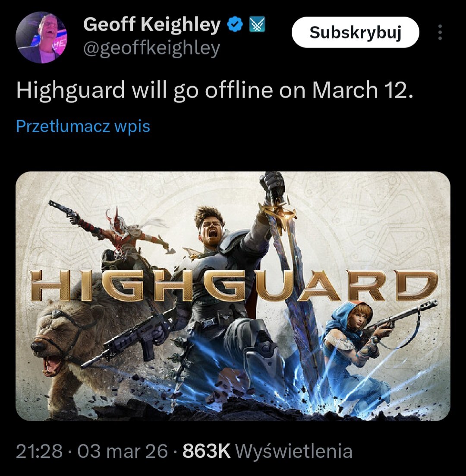Click the Przetłumacz wpis translate link
This screenshot has width=466, height=476.
click(x=83, y=126)
